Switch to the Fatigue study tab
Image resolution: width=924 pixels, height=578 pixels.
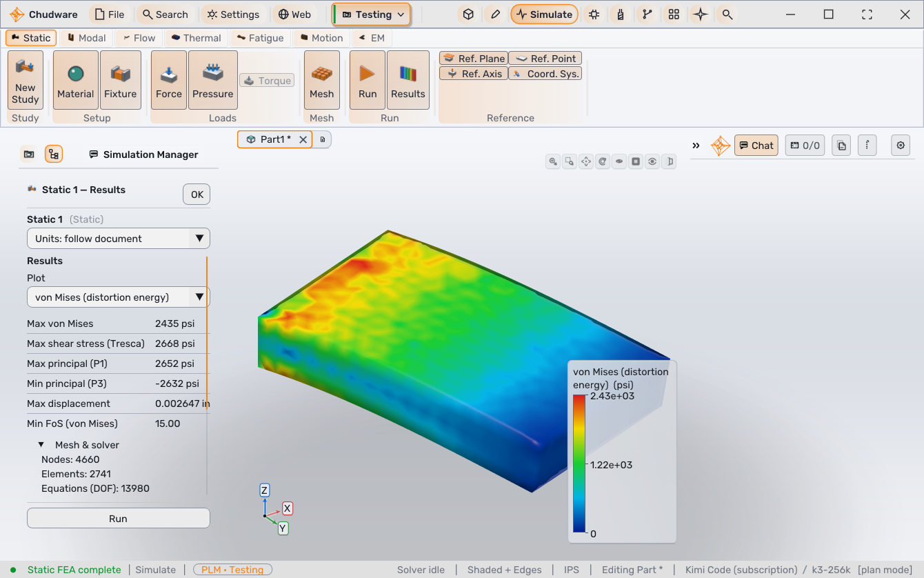click(260, 38)
